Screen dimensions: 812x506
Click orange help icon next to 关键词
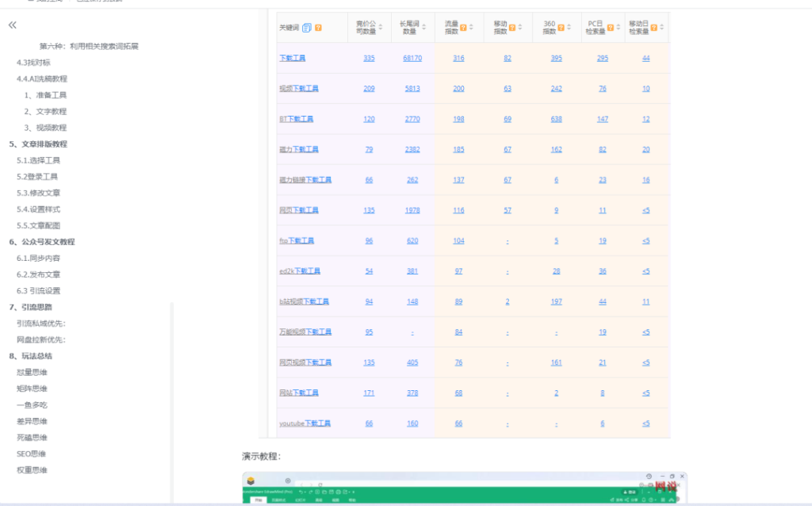tap(318, 28)
